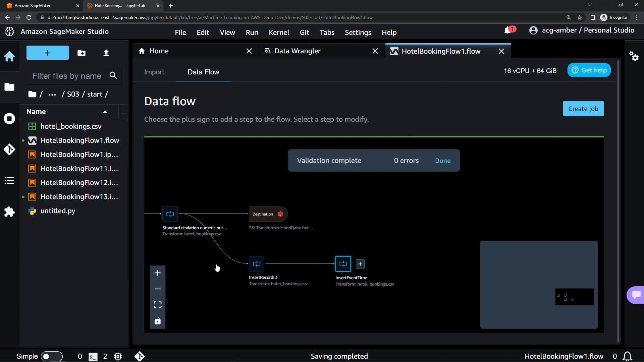Fit the data flow view to screen

tap(158, 305)
